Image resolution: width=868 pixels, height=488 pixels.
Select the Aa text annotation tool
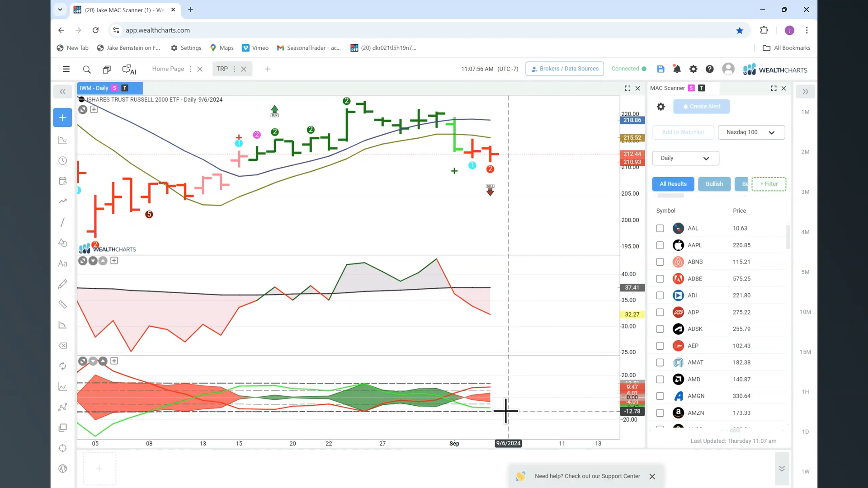(63, 263)
